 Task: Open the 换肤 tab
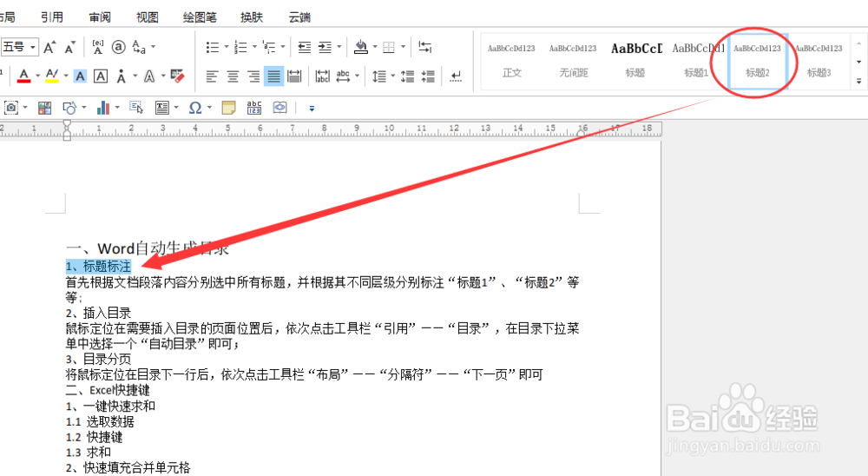[x=252, y=17]
